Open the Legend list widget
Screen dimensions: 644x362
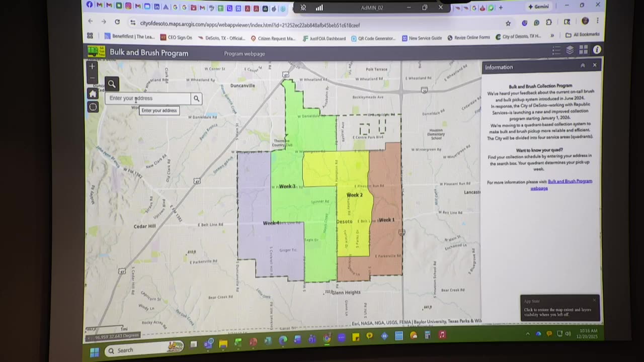[556, 50]
